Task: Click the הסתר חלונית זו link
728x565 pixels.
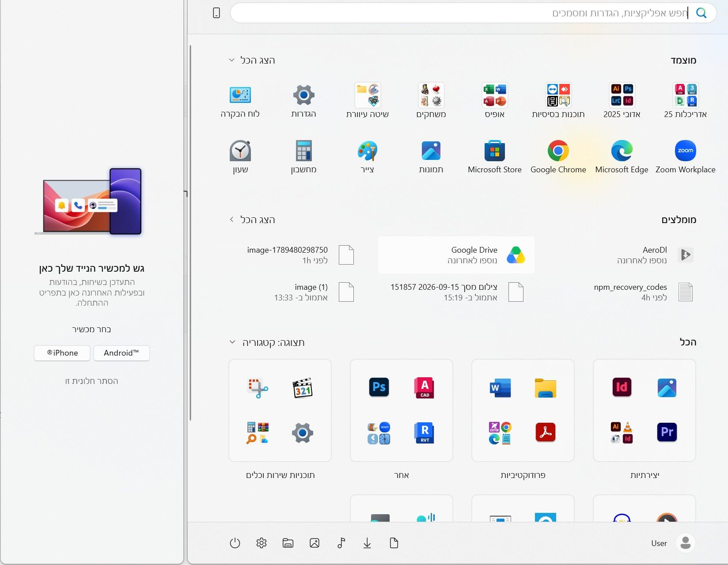Action: coord(91,381)
